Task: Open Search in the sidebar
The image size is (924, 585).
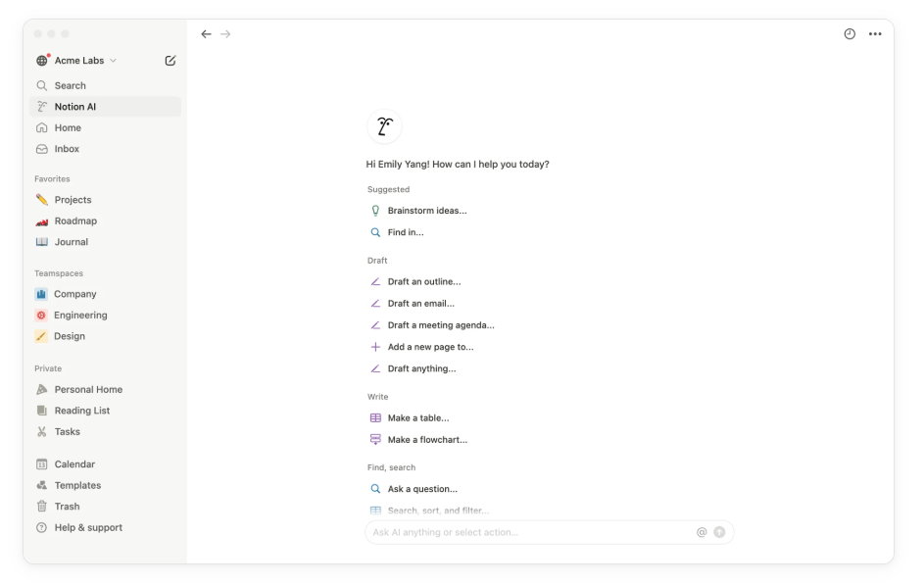Action: [x=105, y=86]
